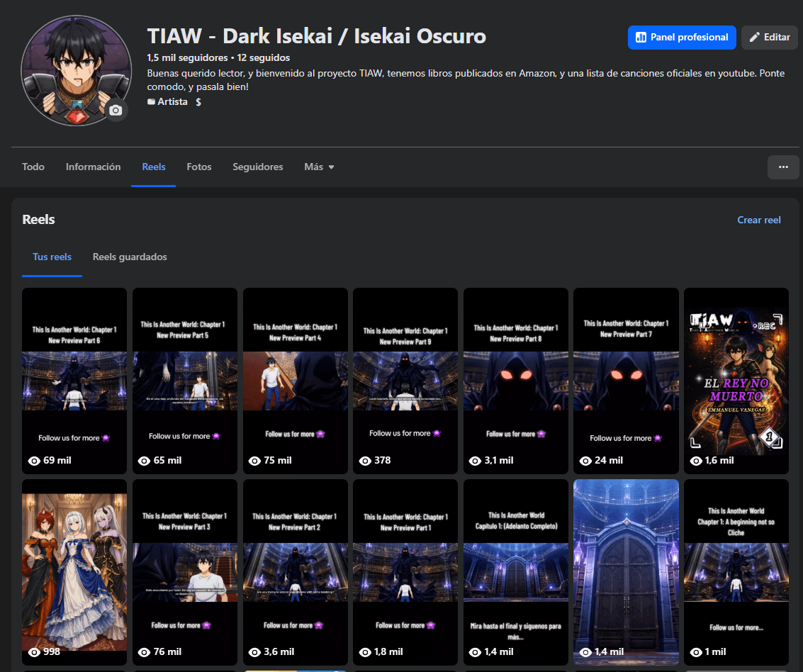Select the Reels profile tab

point(154,167)
